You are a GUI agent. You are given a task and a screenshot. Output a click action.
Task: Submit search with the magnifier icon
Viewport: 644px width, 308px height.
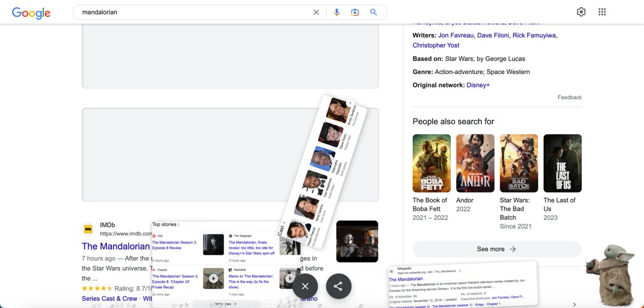coord(374,12)
